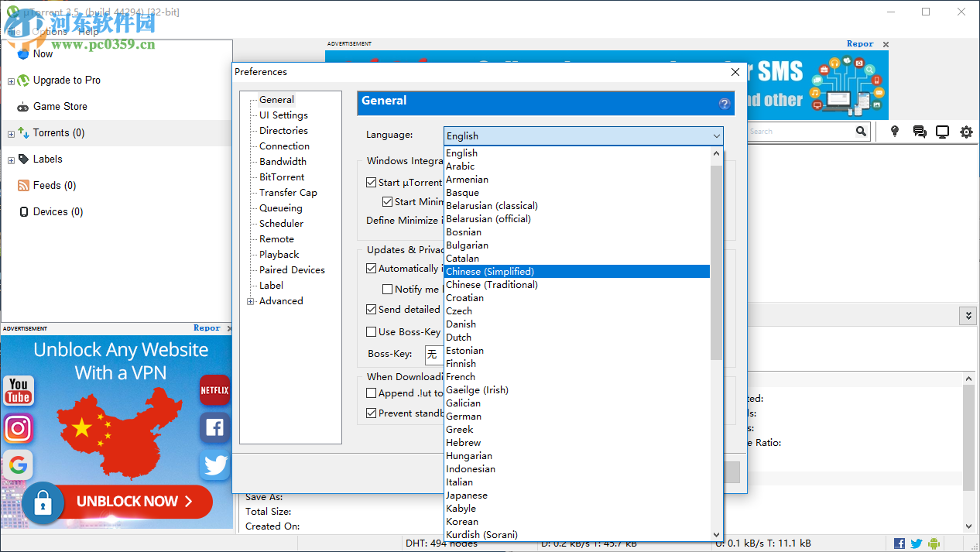
Task: Choose Chinese (Traditional) language option
Action: tap(577, 285)
